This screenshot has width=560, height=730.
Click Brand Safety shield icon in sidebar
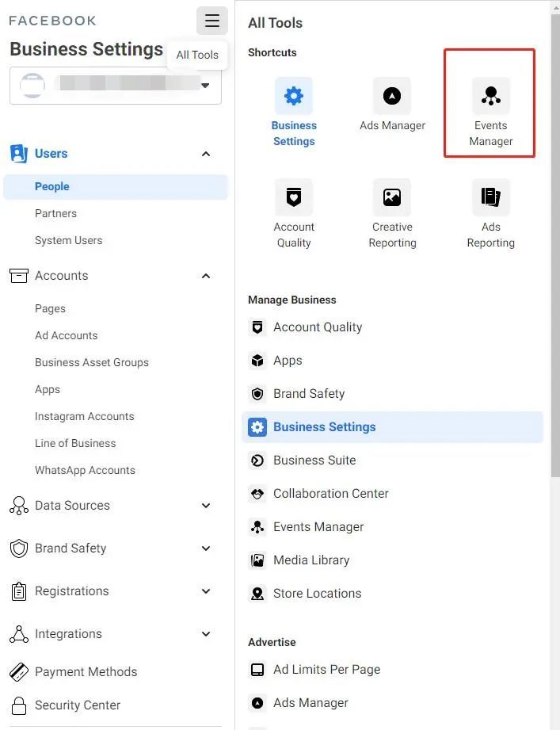pyautogui.click(x=19, y=548)
